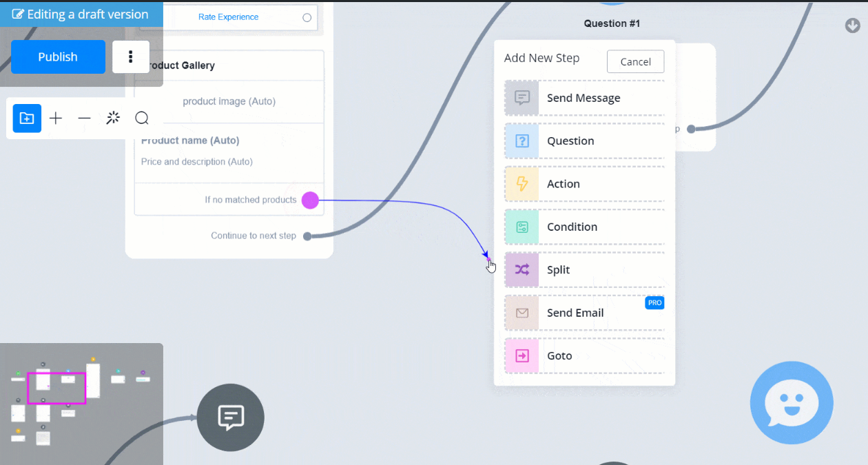
Task: Choose Send Message step option
Action: (584, 98)
